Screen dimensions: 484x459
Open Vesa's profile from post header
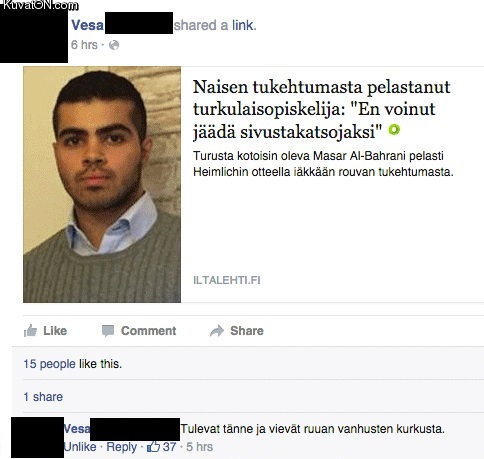[x=87, y=25]
